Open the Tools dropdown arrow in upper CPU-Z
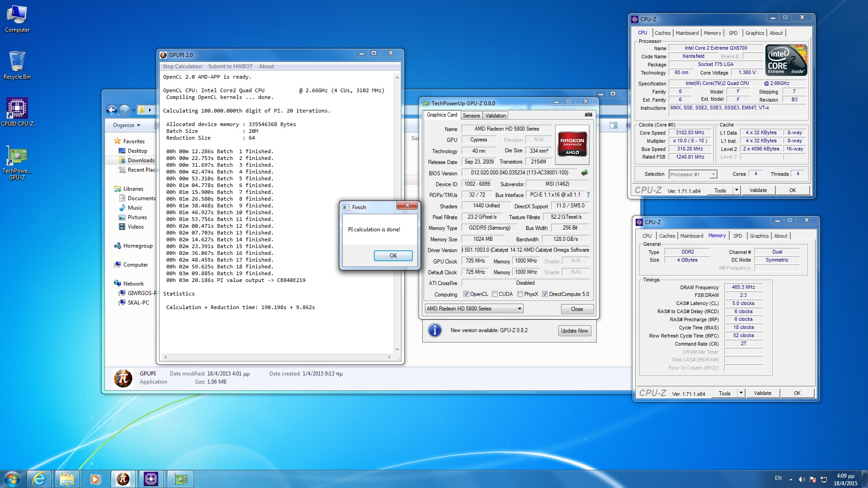Image resolution: width=868 pixels, height=488 pixels. coord(736,190)
